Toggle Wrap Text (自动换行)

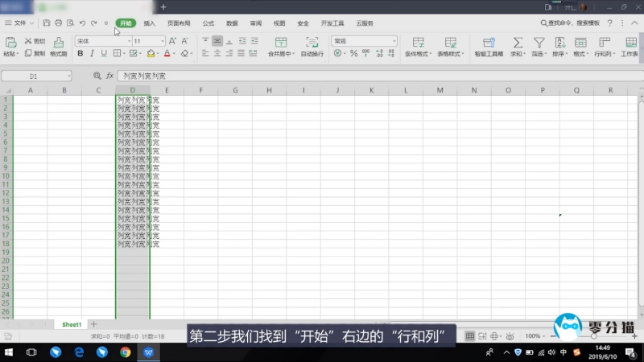pos(312,42)
